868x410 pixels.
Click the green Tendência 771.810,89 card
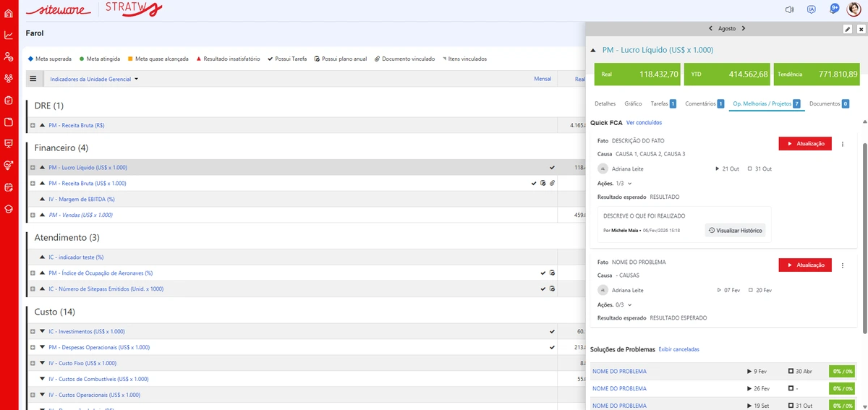pyautogui.click(x=817, y=74)
